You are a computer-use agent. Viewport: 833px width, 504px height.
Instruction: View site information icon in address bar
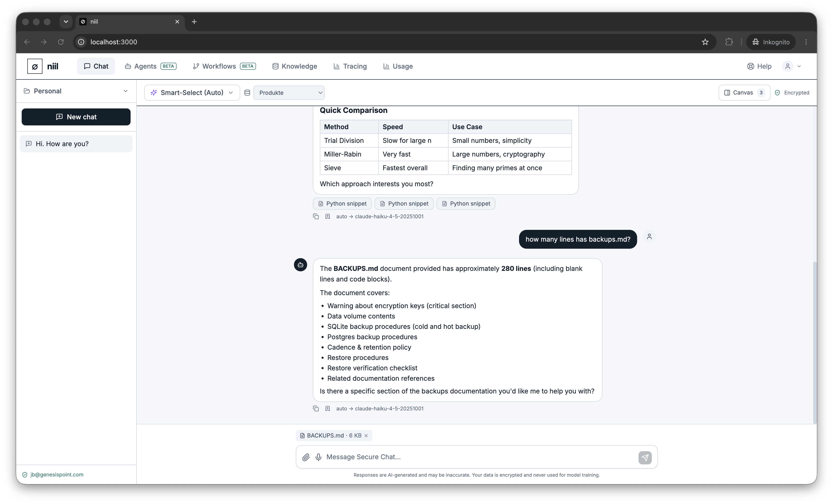[81, 42]
